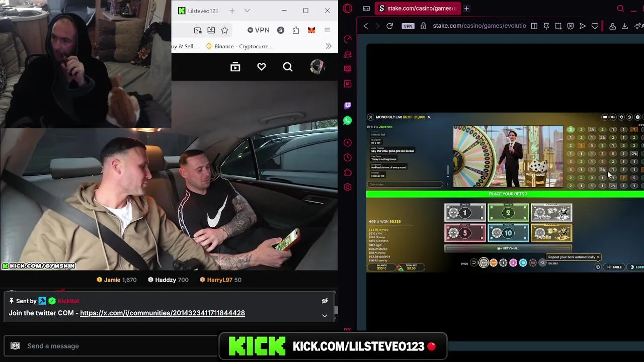Open the extensions puzzle icon in Kick browser
The image size is (644, 362).
296,30
